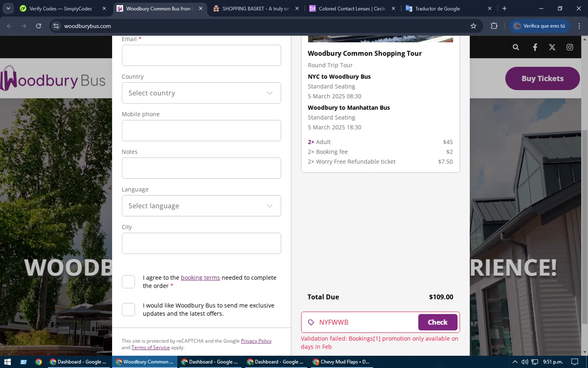The image size is (588, 368).
Task: Focus the City input field
Action: click(201, 244)
